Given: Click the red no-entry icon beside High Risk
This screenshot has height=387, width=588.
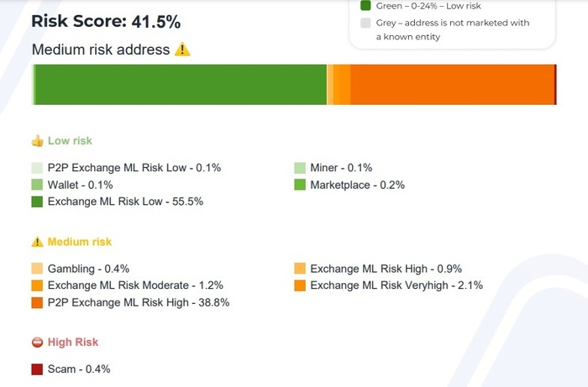Looking at the screenshot, I should point(37,343).
